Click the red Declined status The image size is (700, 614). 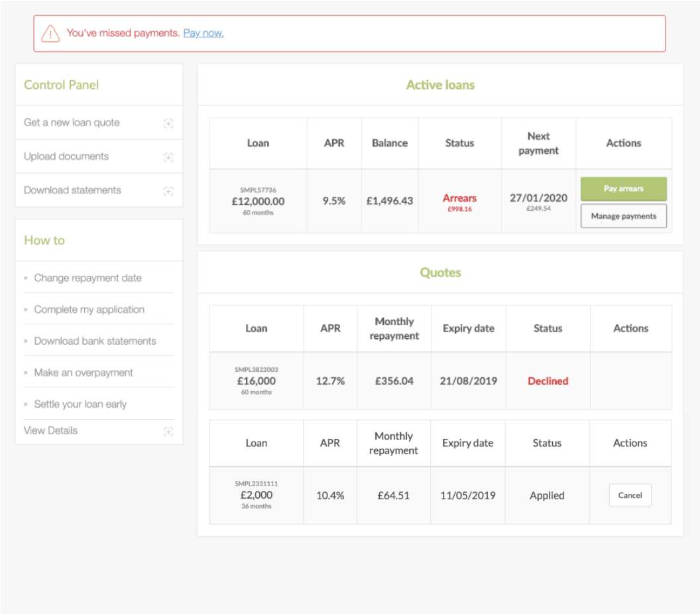click(548, 381)
